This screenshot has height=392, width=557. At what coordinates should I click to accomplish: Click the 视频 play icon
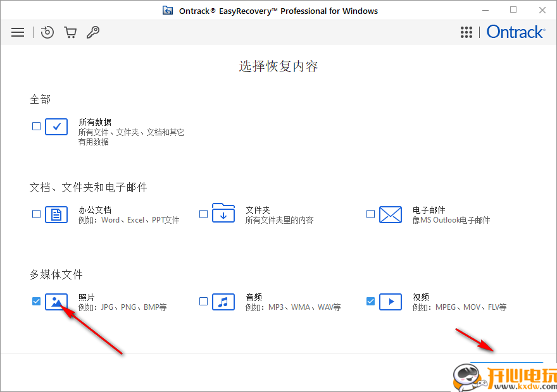[391, 302]
